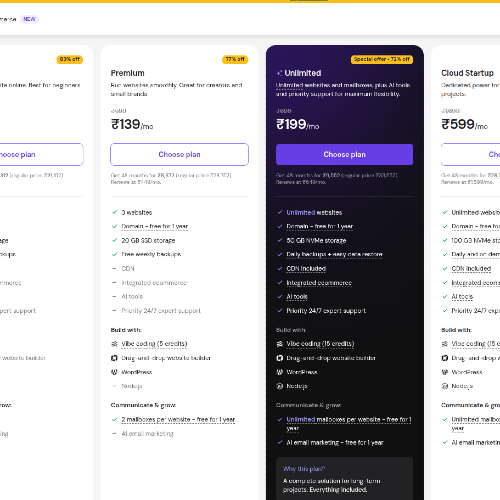Click the Vibe coding icon in Unlimited plan
This screenshot has width=500, height=500.
(x=280, y=344)
